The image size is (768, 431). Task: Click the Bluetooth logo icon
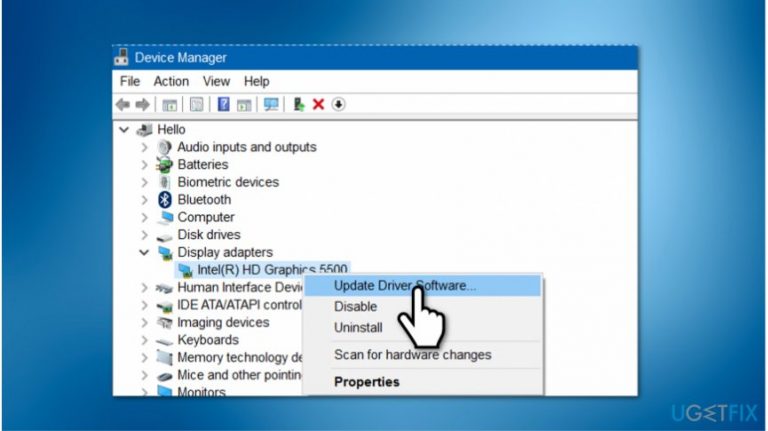[165, 199]
